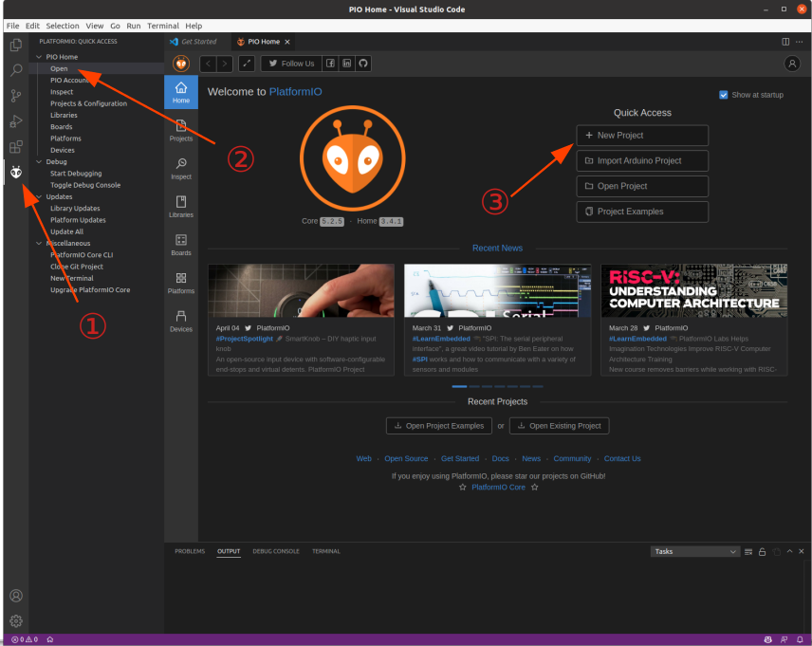
Task: Open the Accounts icon in activity bar
Action: (x=16, y=596)
